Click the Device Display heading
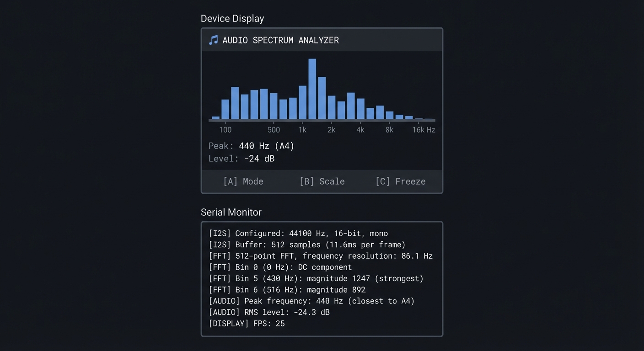Screen dimensions: 644x351 point(232,18)
